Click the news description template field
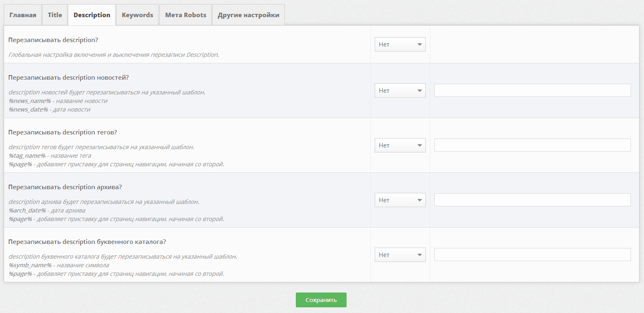 point(532,90)
